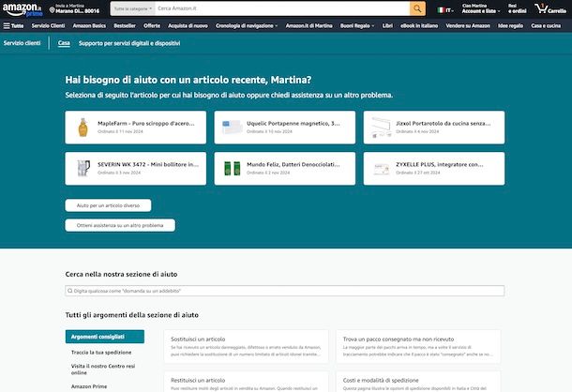The image size is (572, 392).
Task: Open Vendere su Amazon link
Action: (468, 26)
